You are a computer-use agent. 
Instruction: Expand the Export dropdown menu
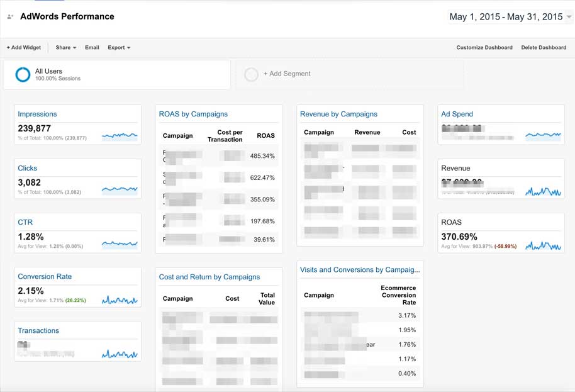tap(119, 48)
